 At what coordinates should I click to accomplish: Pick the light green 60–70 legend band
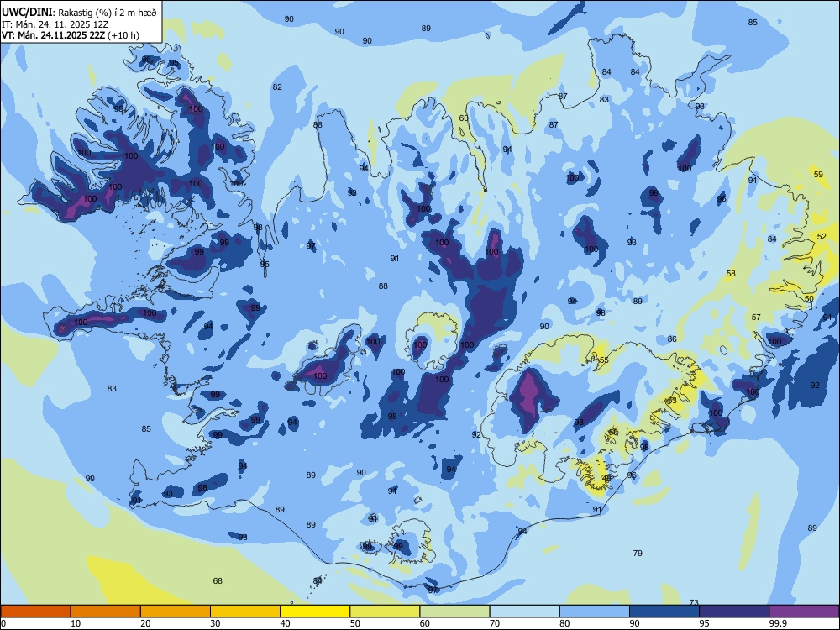(x=454, y=612)
